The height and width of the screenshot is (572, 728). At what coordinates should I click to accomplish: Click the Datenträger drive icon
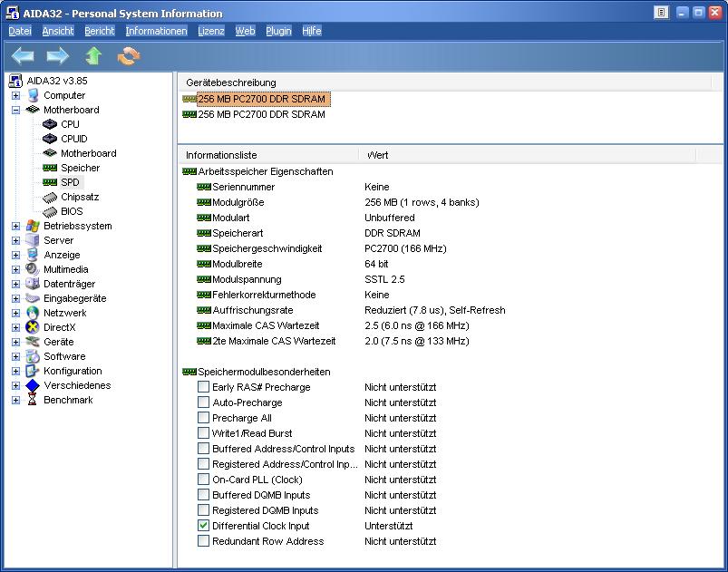tap(33, 284)
